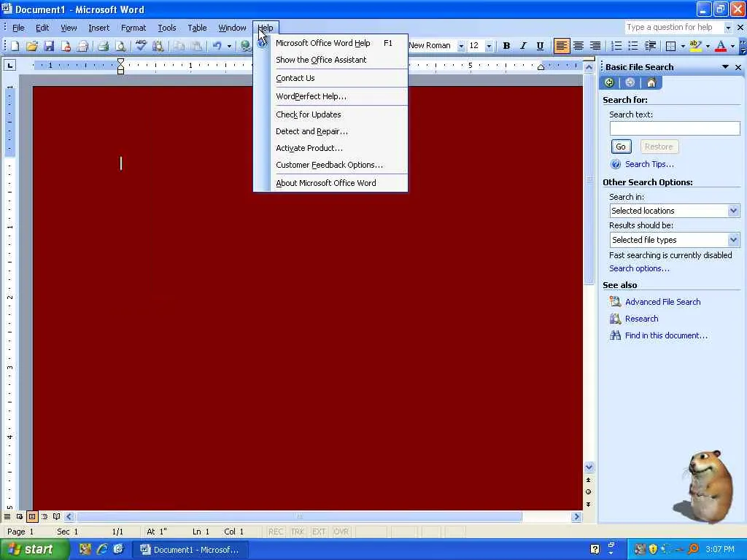Click the Outside Border icon
This screenshot has height=560, width=747.
tap(670, 46)
